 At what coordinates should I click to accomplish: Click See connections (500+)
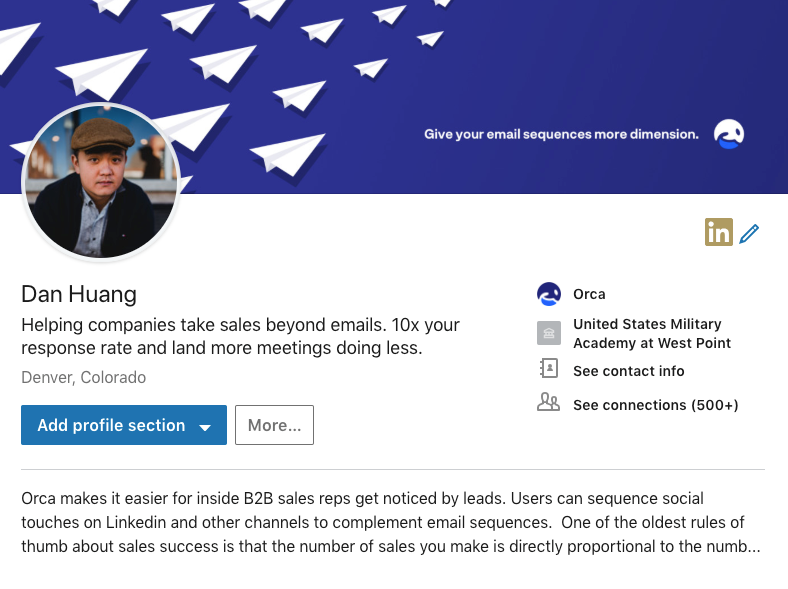pos(656,405)
